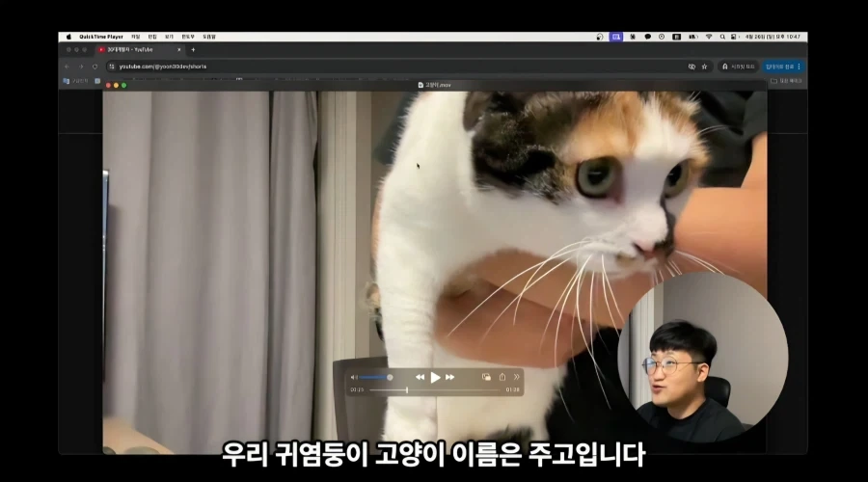The image size is (868, 482).
Task: Open the all bookmarks folder
Action: click(x=787, y=81)
